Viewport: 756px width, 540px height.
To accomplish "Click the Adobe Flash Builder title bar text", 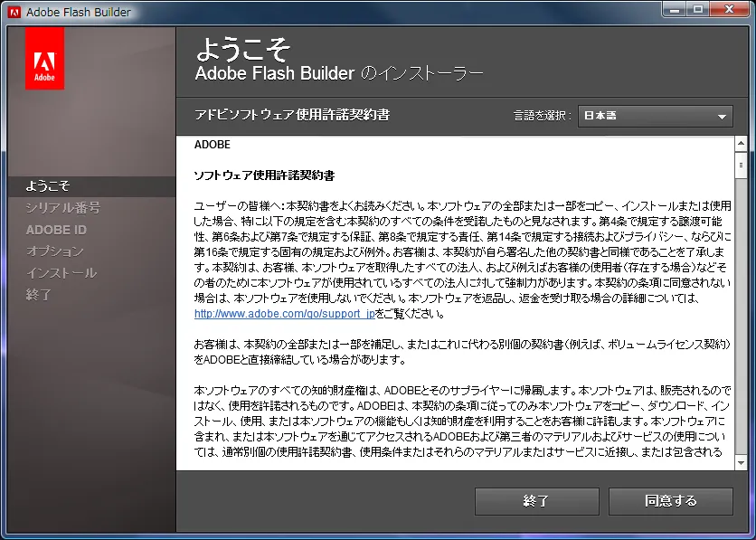I will (x=79, y=13).
